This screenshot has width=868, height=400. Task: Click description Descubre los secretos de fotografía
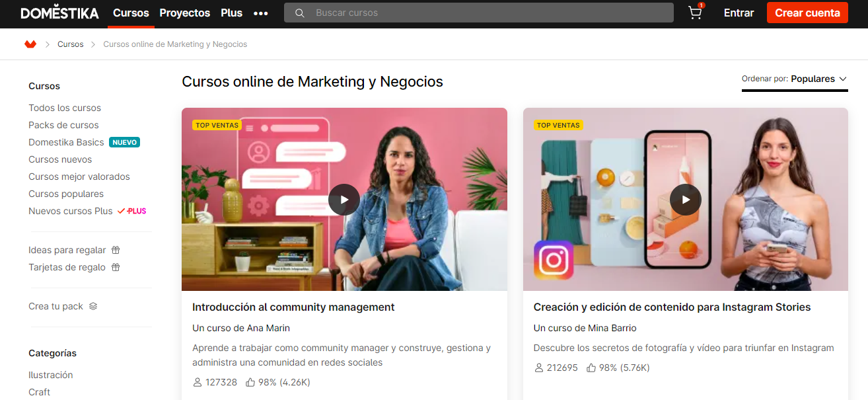click(684, 348)
